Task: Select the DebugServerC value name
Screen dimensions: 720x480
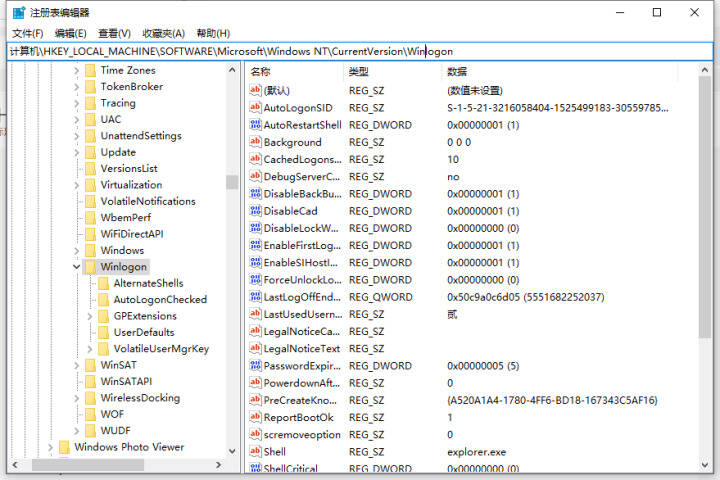Action: 302,177
